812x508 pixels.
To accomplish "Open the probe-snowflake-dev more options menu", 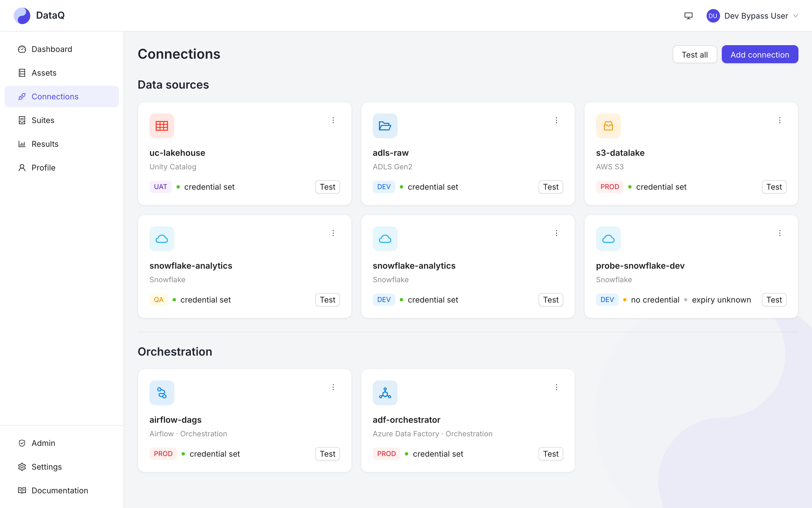I will (780, 233).
